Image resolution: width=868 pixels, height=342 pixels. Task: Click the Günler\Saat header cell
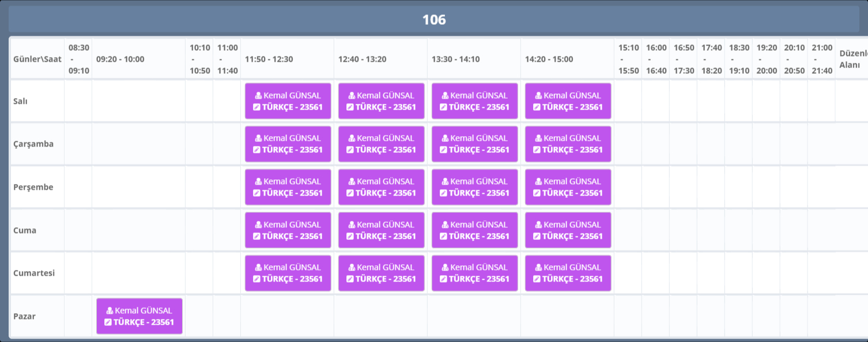pos(37,59)
